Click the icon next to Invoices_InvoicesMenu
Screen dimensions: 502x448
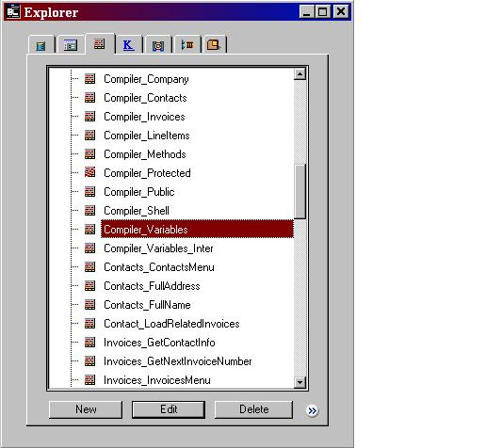click(x=90, y=380)
